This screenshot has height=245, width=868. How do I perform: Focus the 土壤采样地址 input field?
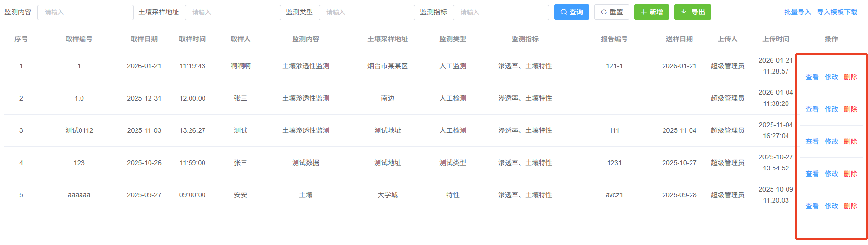tap(233, 12)
